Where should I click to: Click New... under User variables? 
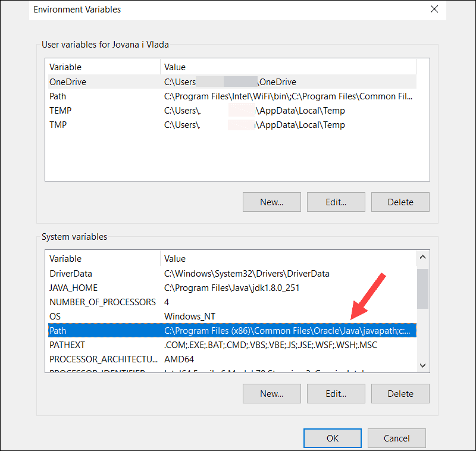coord(272,202)
